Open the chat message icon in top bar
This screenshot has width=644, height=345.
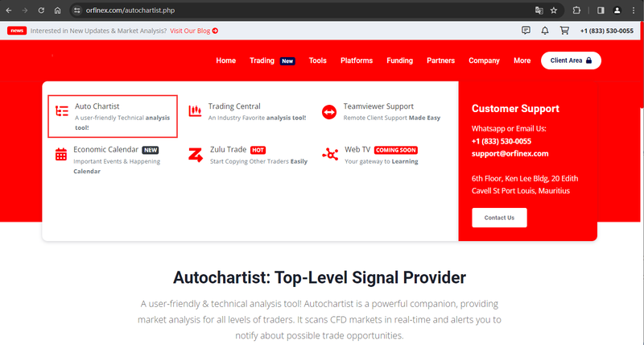pos(526,31)
